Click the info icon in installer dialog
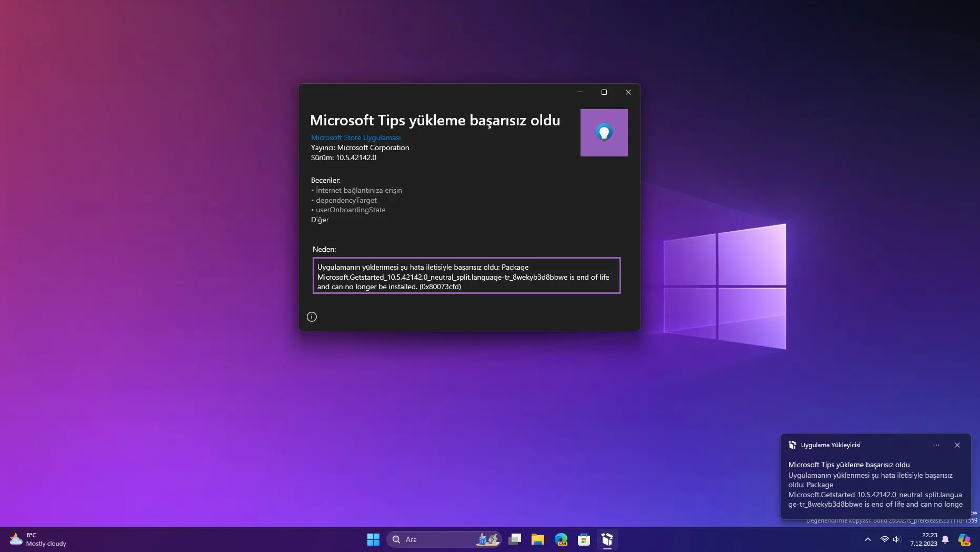 pyautogui.click(x=312, y=317)
